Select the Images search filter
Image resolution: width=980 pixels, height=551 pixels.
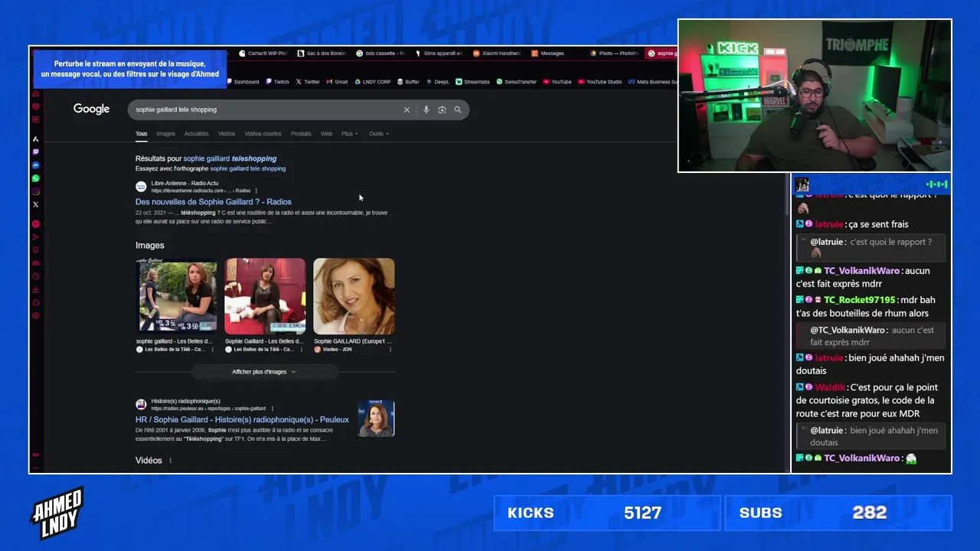click(165, 134)
